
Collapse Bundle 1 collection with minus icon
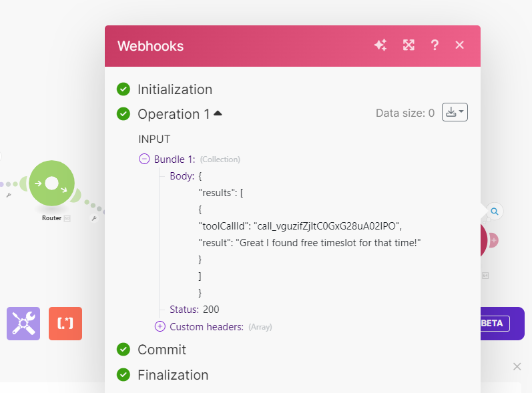144,159
